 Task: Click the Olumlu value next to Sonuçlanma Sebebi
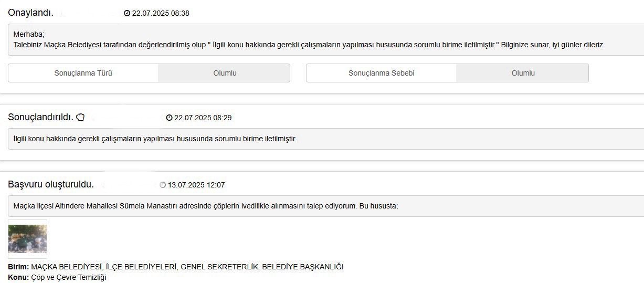(x=523, y=73)
